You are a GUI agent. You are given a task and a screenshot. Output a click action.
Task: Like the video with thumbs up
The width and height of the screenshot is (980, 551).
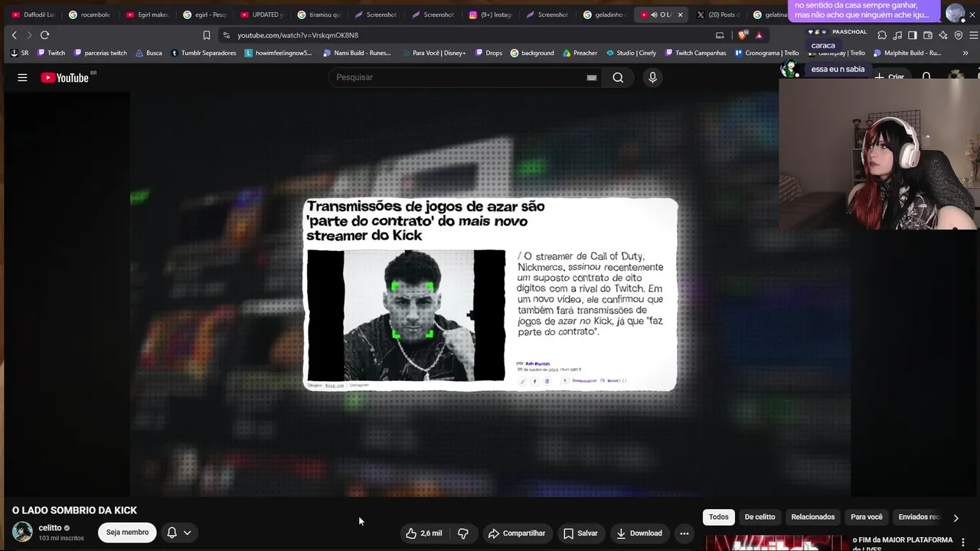click(424, 533)
